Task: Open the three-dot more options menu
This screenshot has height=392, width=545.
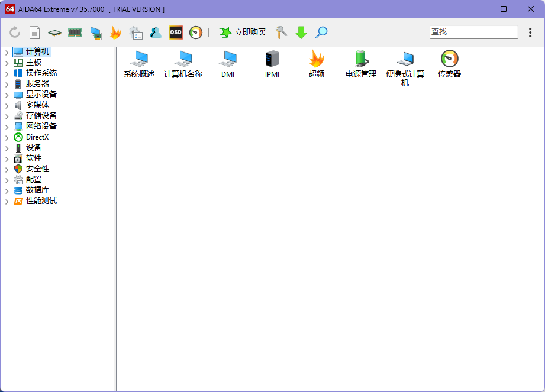Action: pos(530,33)
